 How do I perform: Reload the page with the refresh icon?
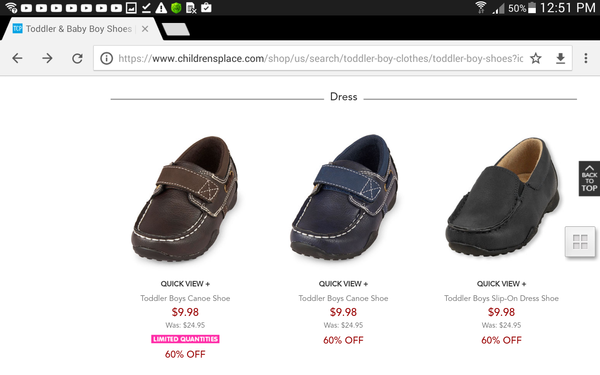[x=77, y=58]
